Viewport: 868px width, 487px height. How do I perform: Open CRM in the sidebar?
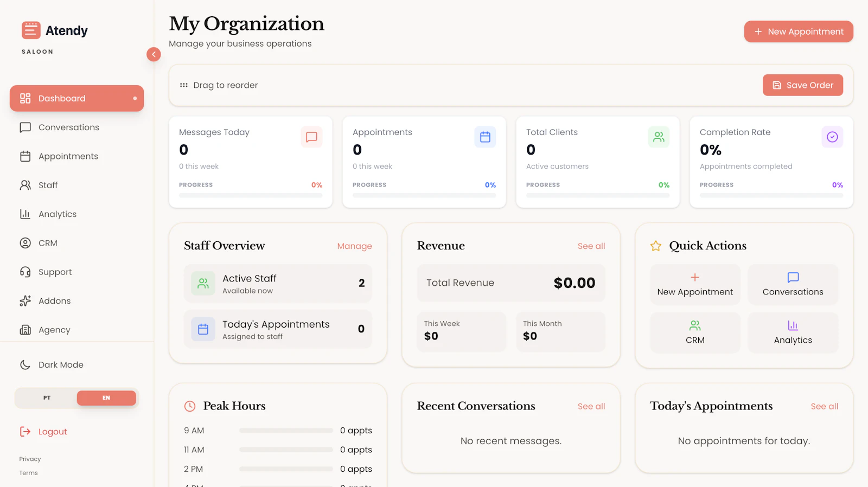[x=76, y=243]
